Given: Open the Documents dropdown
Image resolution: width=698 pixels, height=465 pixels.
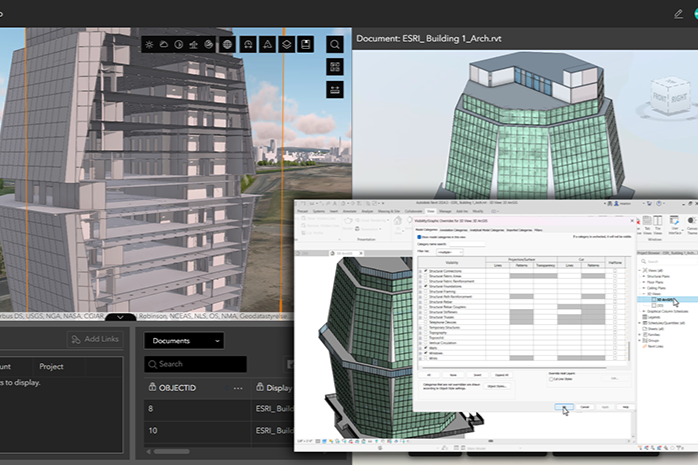Looking at the screenshot, I should [184, 341].
